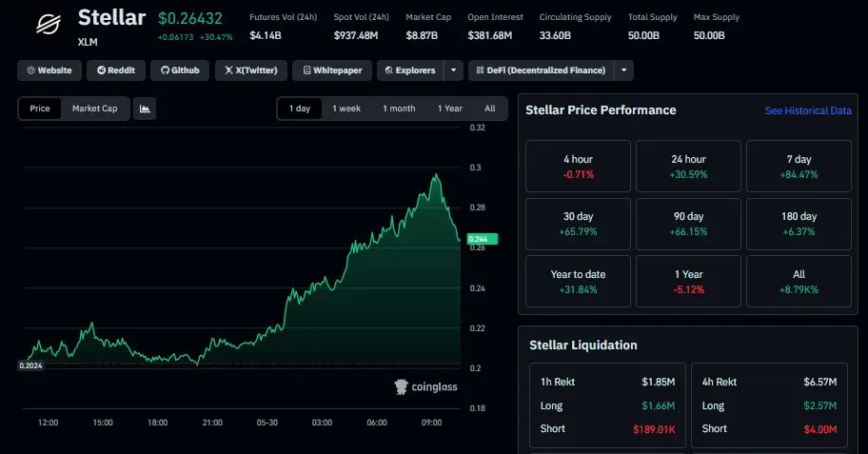This screenshot has height=454, width=868.
Task: Click the 4h Rekt total $6.57M
Action: pos(820,382)
